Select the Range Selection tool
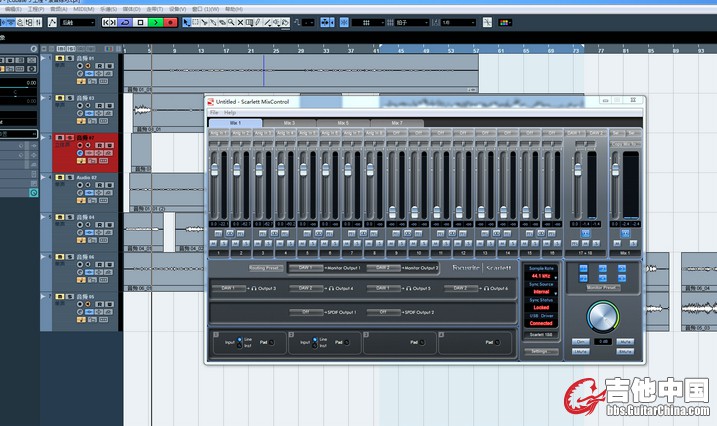The height and width of the screenshot is (426, 717). 195,22
